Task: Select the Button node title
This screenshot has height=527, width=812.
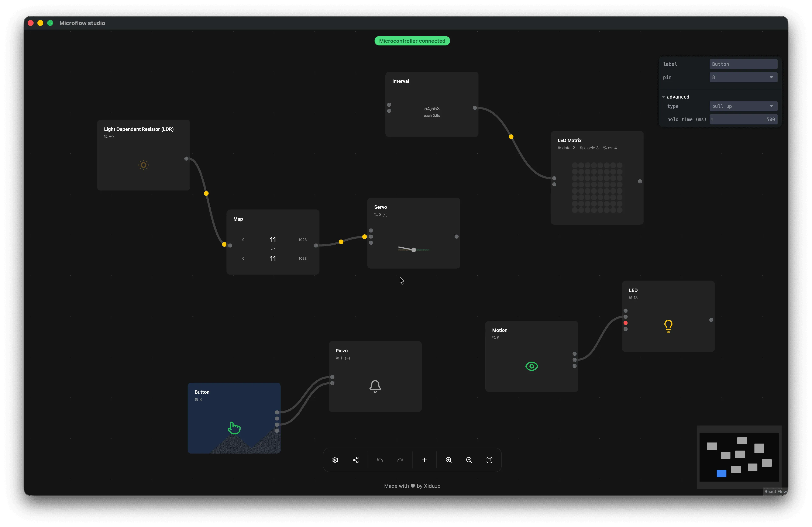Action: coord(202,392)
